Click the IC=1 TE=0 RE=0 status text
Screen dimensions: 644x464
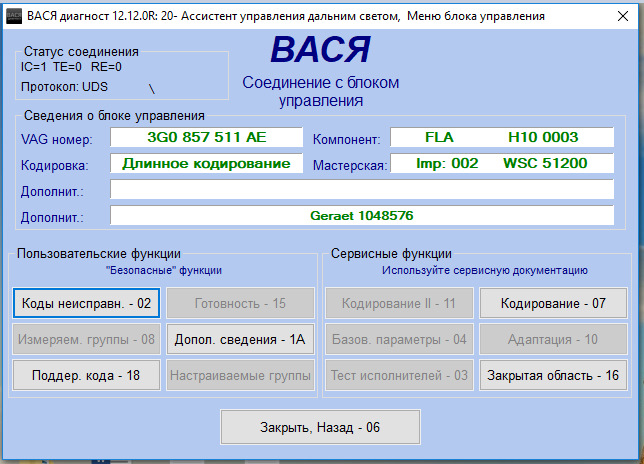(71, 67)
